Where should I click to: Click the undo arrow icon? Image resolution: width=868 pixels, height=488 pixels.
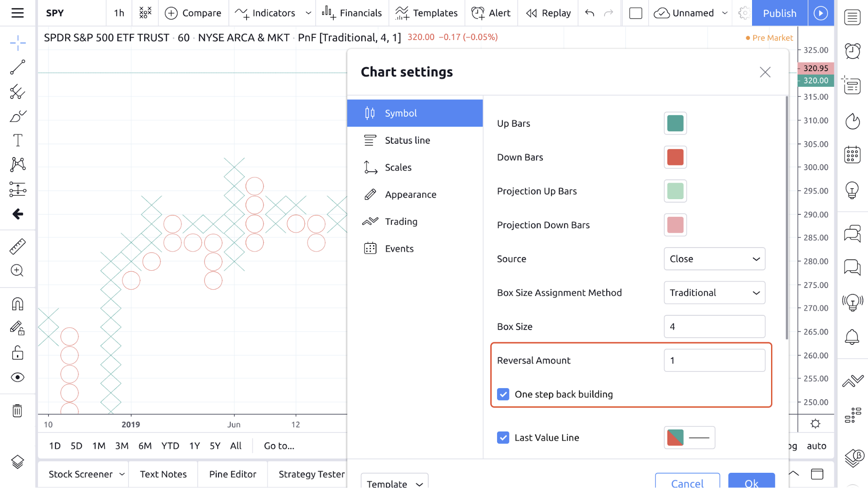[x=589, y=13]
